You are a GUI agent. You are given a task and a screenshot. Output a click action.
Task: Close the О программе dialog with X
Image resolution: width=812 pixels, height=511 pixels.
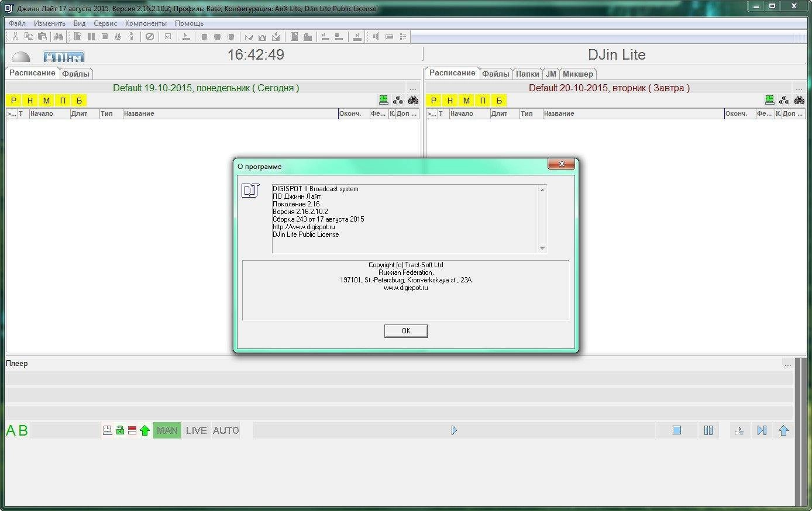click(562, 164)
